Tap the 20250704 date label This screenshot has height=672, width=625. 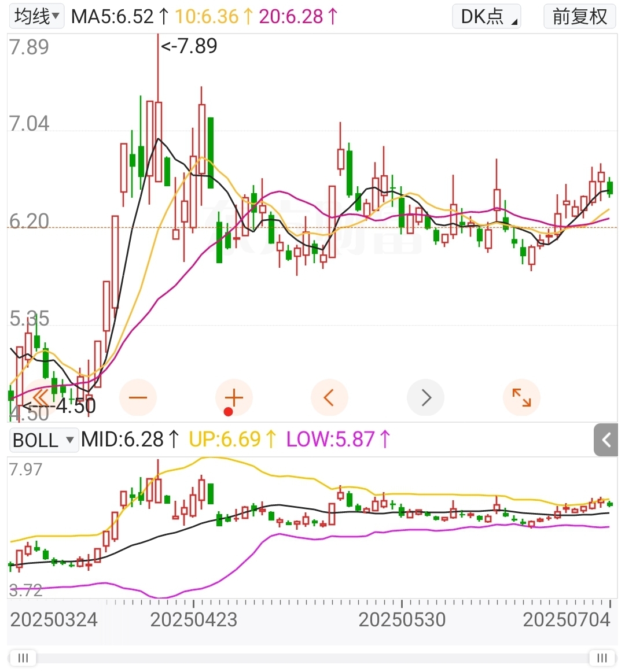[566, 620]
